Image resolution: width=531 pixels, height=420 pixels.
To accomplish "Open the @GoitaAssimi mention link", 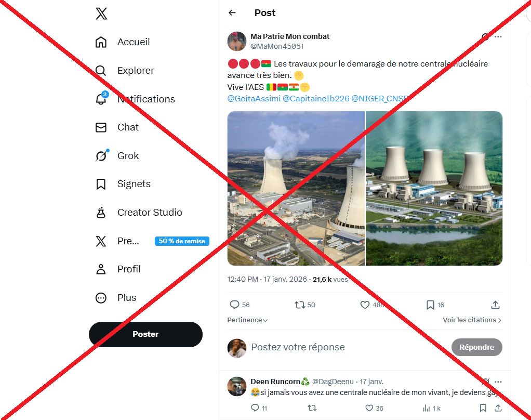I will click(254, 98).
